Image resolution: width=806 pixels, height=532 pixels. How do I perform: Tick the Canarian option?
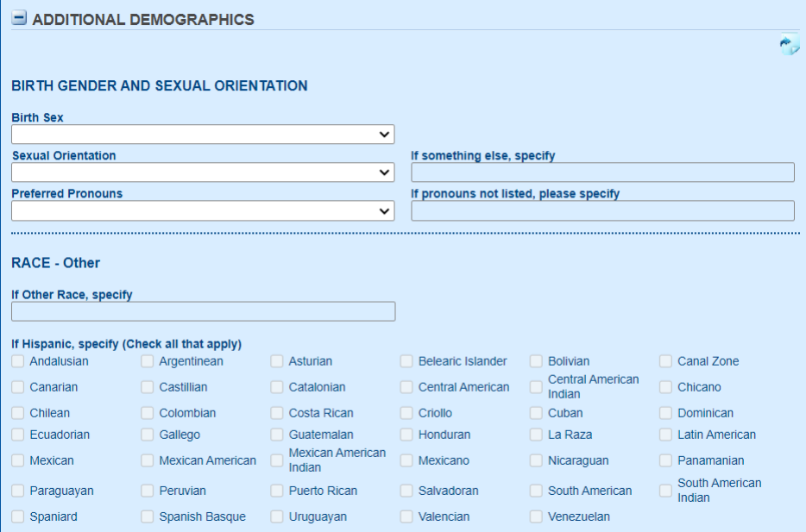click(x=18, y=387)
